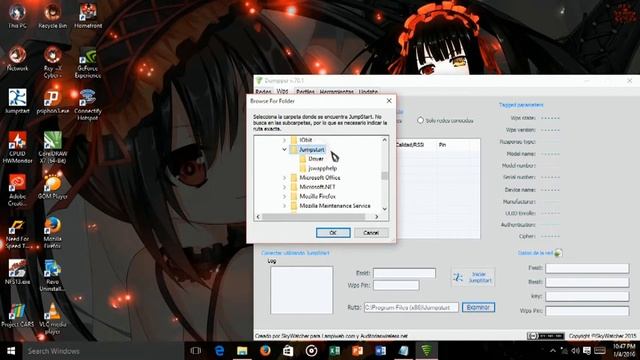Select the CorelDRAW X7 desktop icon

coord(52,148)
